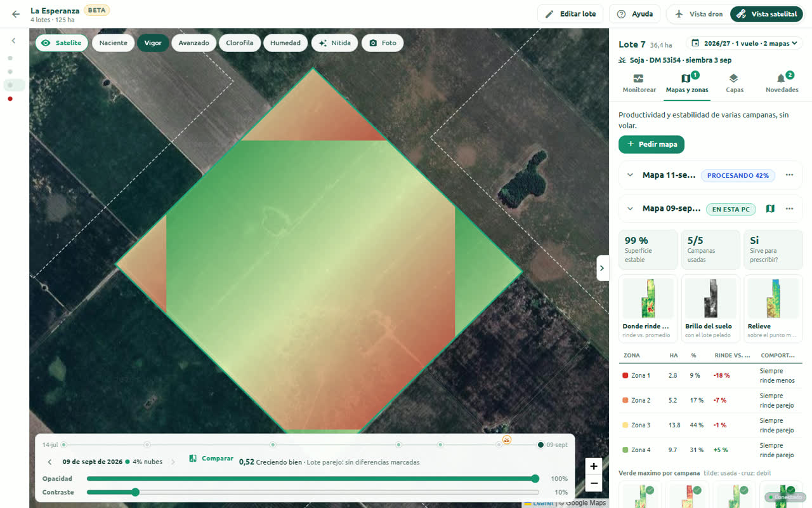The width and height of the screenshot is (812, 508).
Task: Click the soybean crop icon beside Soja
Action: (x=622, y=60)
